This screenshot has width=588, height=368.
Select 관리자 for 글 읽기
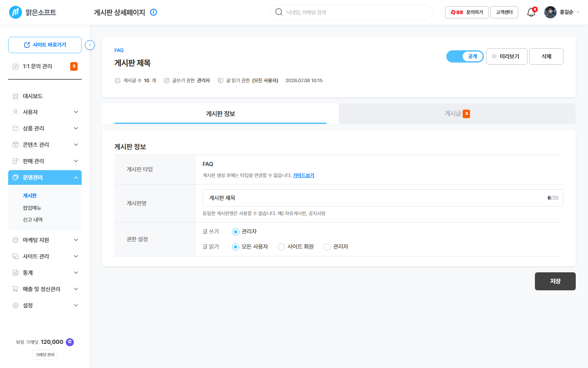tap(327, 247)
